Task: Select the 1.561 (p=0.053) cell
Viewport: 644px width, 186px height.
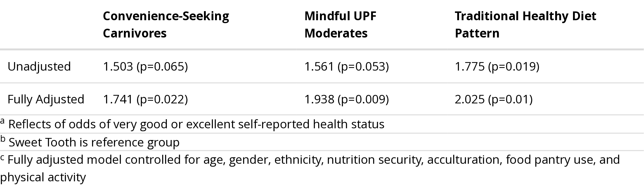Action: (x=347, y=66)
